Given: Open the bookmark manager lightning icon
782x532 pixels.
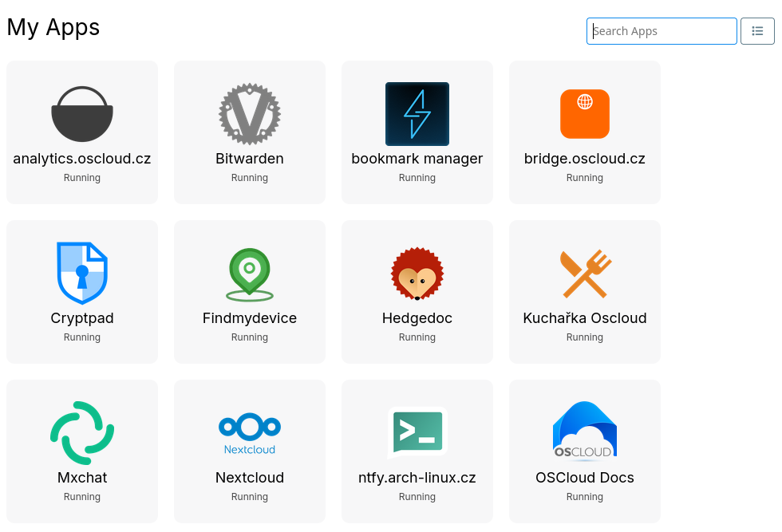Looking at the screenshot, I should click(x=417, y=114).
